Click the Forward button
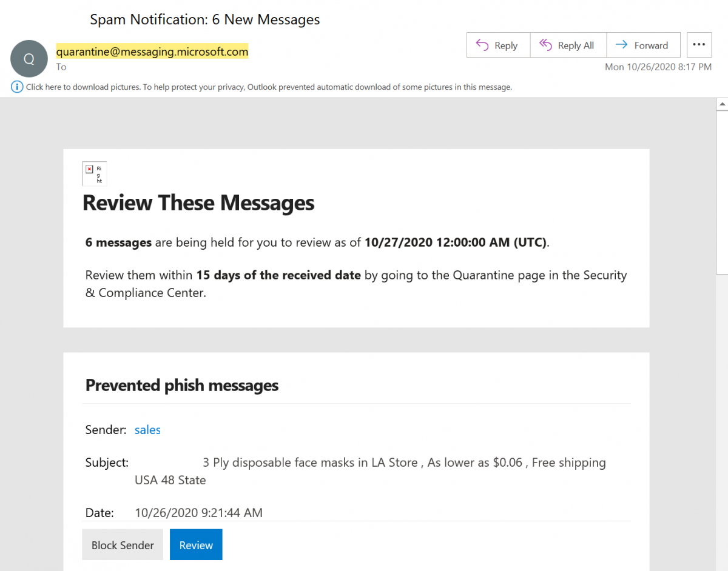 (x=644, y=44)
